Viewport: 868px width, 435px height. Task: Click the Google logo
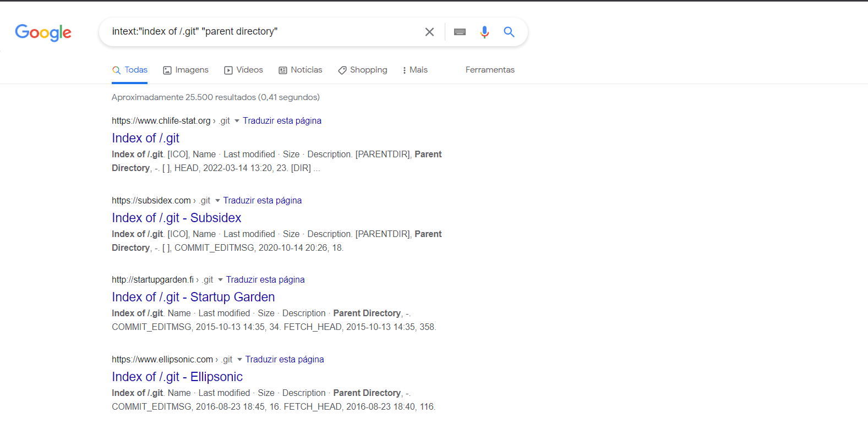[43, 32]
